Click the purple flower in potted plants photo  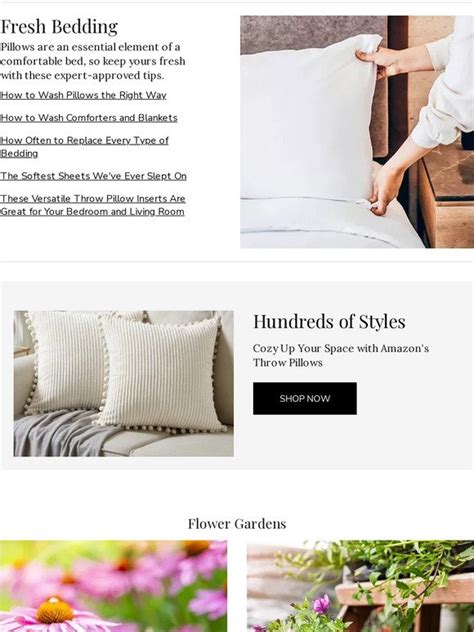[321, 604]
